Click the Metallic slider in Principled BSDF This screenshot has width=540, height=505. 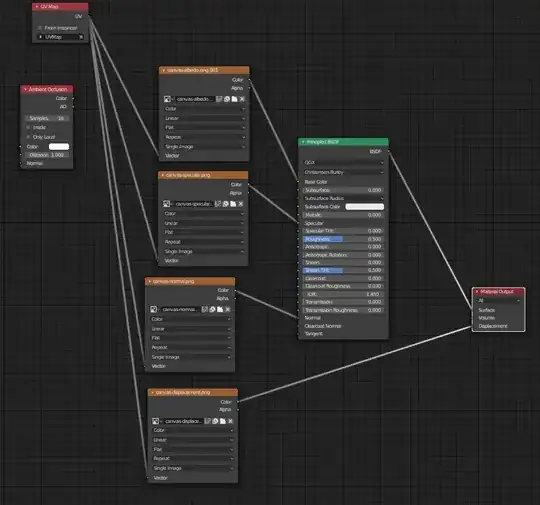point(343,215)
